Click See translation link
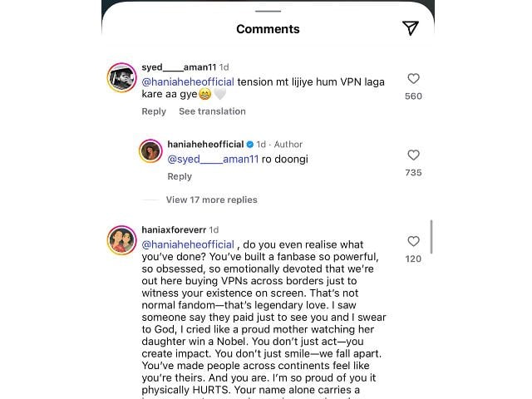This screenshot has width=532, height=399. (x=212, y=111)
